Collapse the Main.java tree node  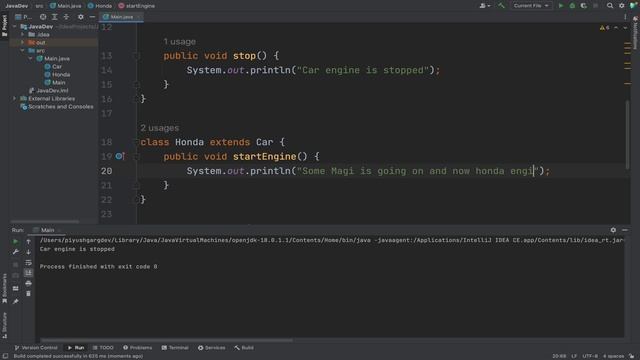coord(31,58)
